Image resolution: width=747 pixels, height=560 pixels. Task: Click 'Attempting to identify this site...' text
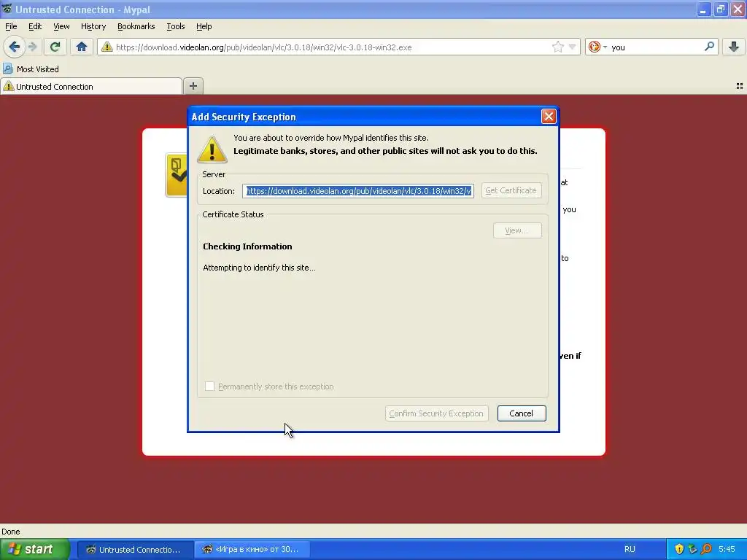259,268
